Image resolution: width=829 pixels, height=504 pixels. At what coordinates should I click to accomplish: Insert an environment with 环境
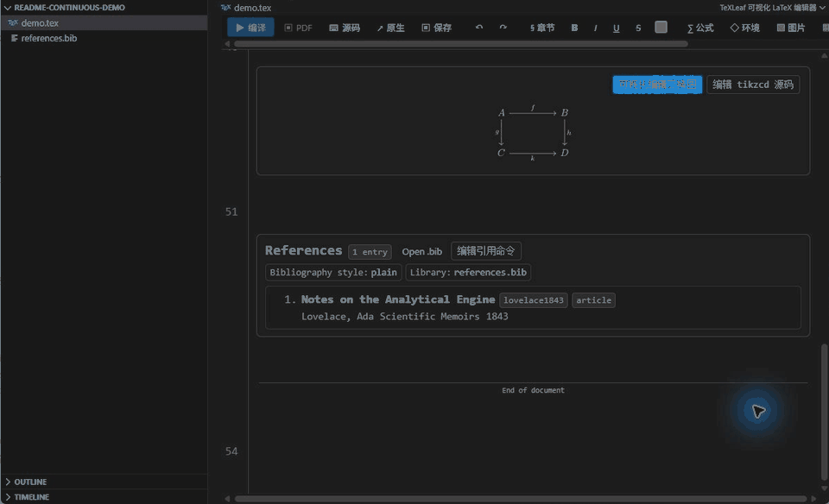(745, 28)
